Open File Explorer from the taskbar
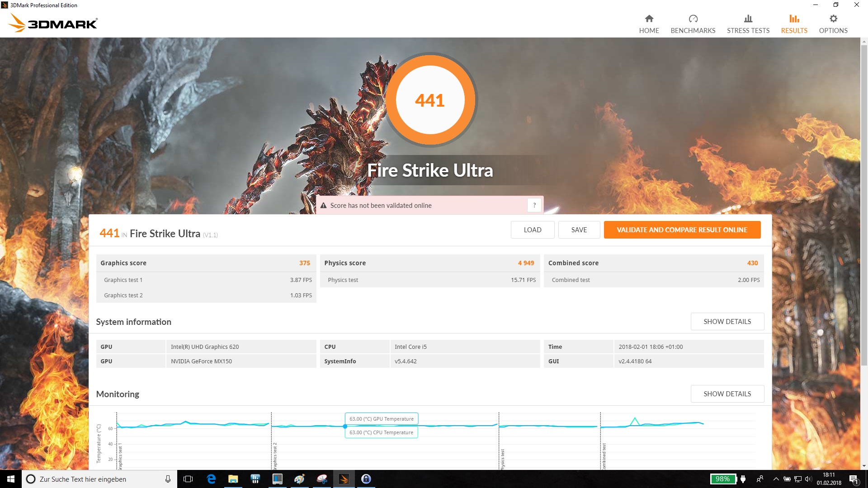Image resolution: width=868 pixels, height=488 pixels. (233, 479)
